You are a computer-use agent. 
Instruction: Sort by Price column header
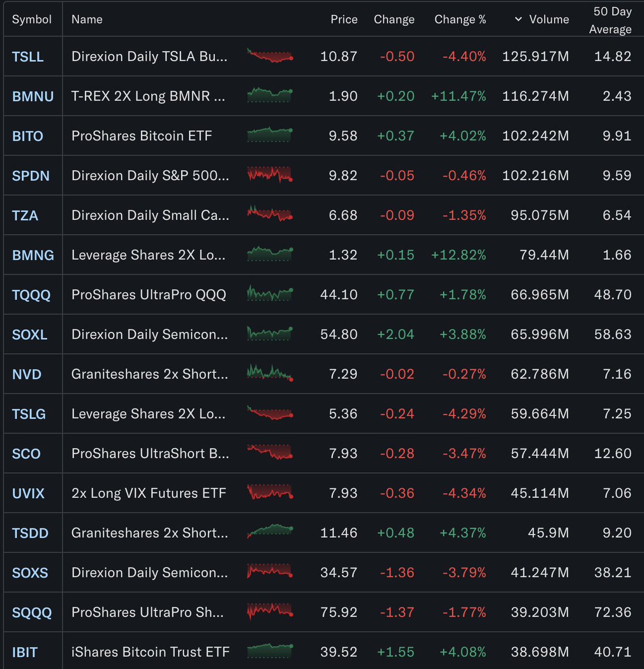click(344, 20)
